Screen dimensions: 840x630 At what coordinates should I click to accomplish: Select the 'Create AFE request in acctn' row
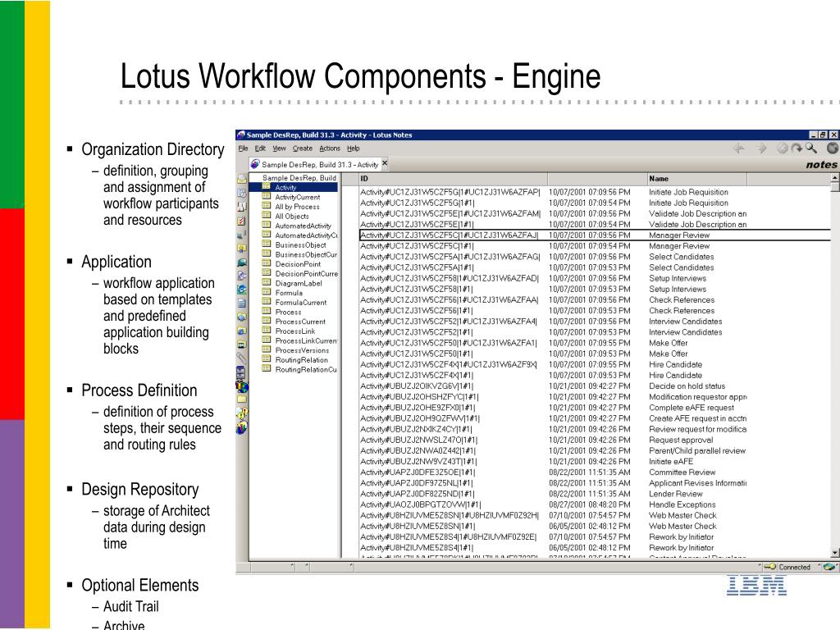coord(595,418)
